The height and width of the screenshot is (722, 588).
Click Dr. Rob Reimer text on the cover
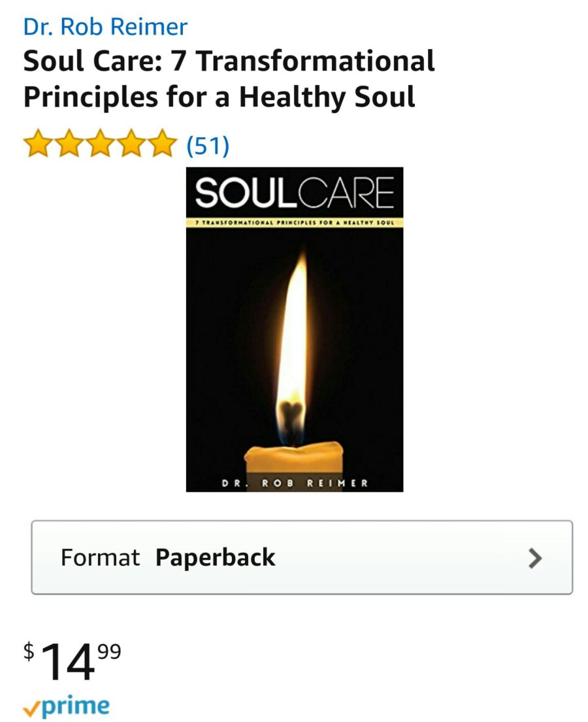coord(295,483)
